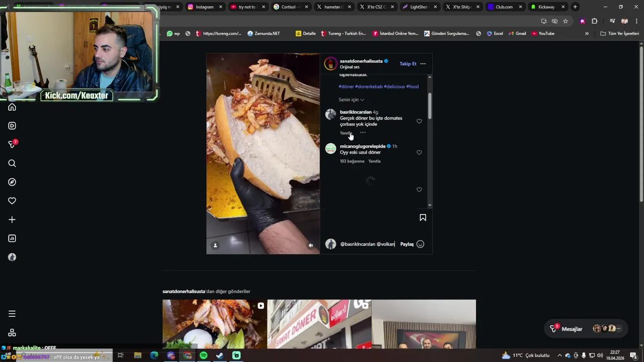Save post with the bookmark icon
This screenshot has width=644, height=362.
pyautogui.click(x=423, y=218)
